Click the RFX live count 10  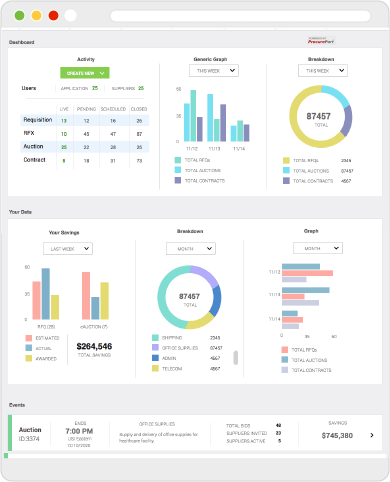point(64,134)
